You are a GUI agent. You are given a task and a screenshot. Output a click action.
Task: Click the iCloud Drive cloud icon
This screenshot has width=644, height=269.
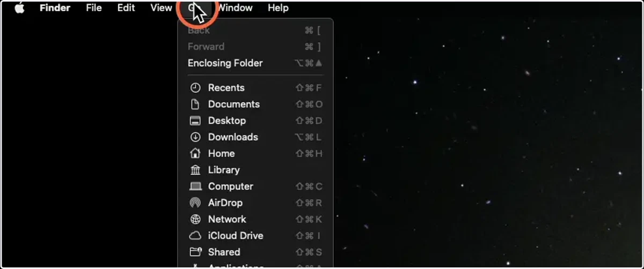(x=195, y=236)
